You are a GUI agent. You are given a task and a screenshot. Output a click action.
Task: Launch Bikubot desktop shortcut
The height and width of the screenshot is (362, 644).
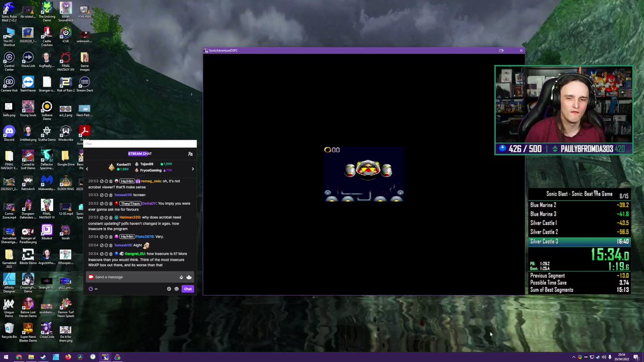(x=47, y=232)
